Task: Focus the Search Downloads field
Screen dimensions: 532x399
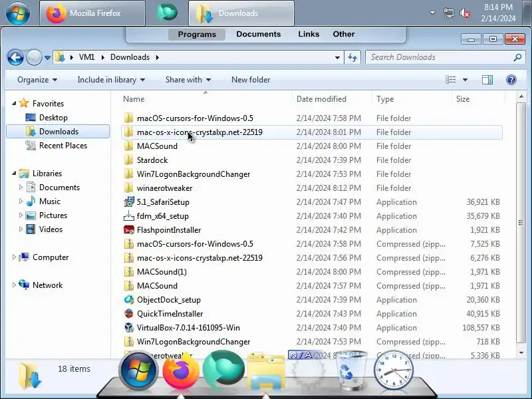Action: [446, 57]
